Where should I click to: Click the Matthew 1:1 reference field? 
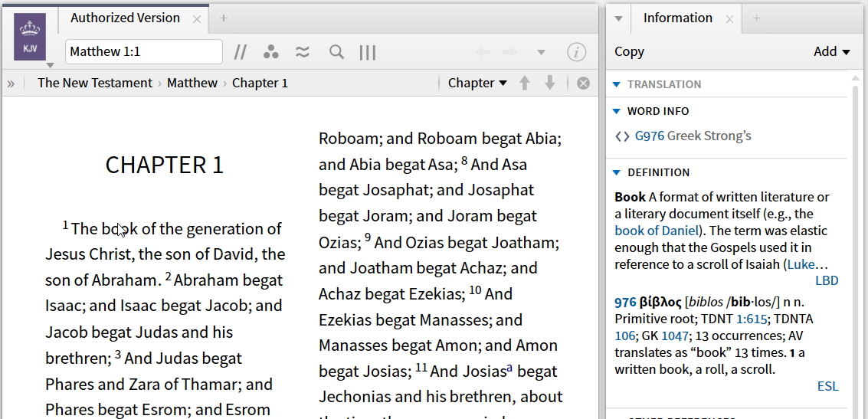[144, 52]
